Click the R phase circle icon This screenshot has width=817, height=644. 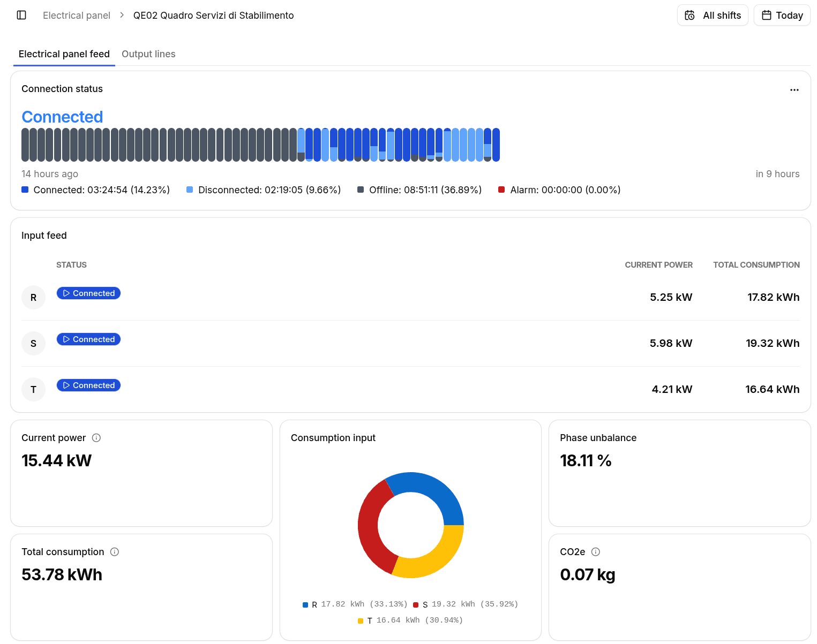point(33,297)
